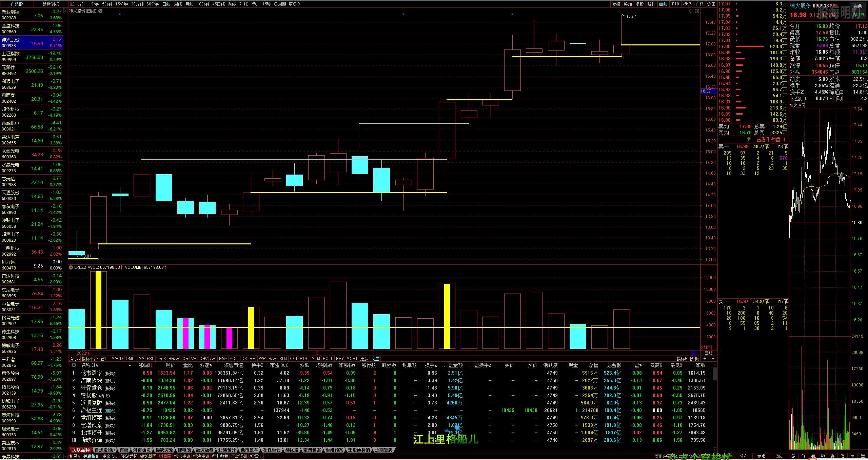Open the 多周期 view

280,4
